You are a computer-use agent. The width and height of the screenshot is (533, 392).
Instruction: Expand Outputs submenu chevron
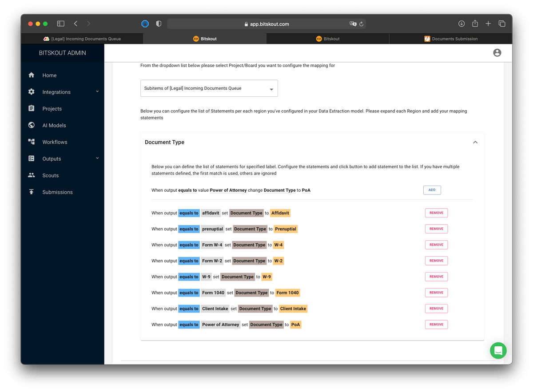pos(97,158)
